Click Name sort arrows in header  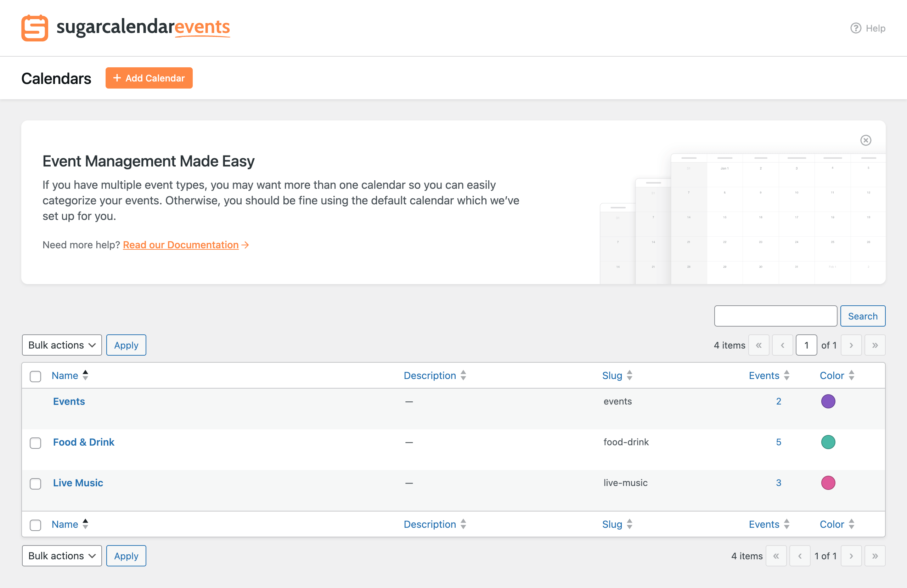pos(85,375)
